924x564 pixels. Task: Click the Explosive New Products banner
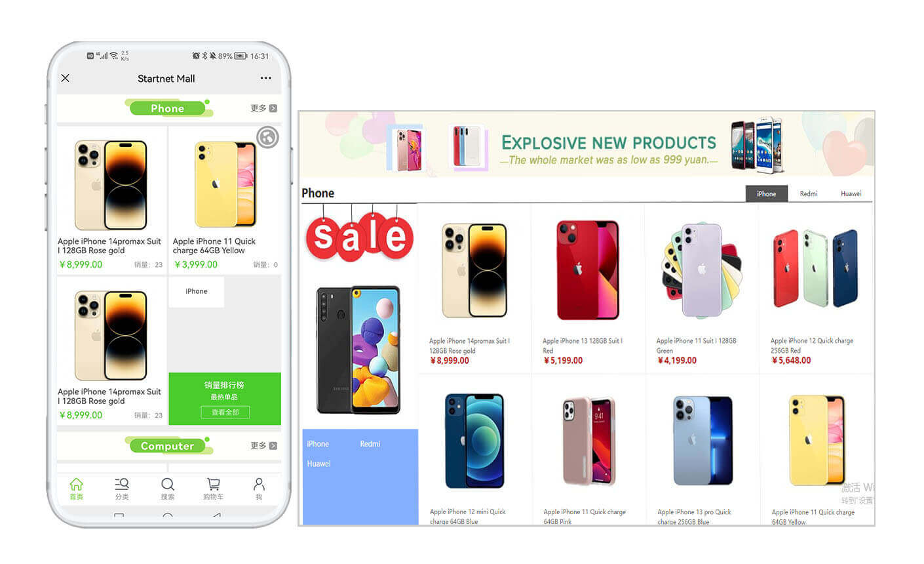[x=586, y=144]
